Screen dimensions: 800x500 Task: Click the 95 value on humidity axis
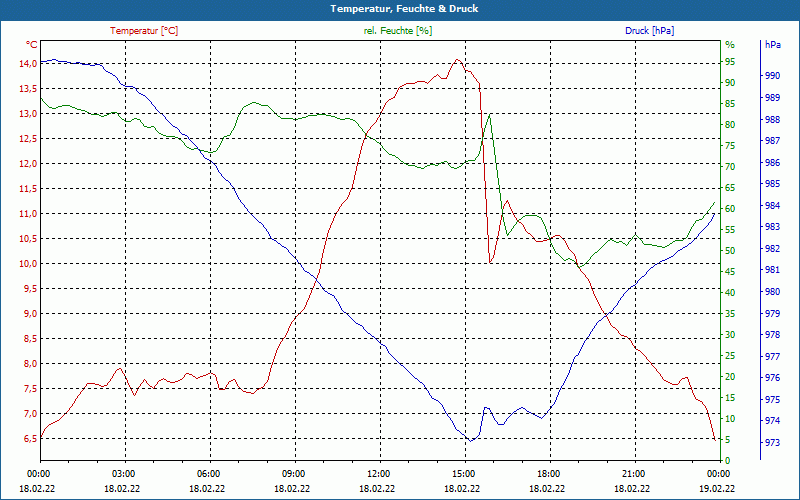coord(730,62)
